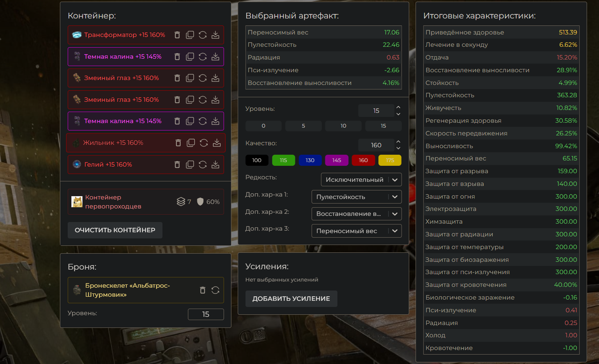Delete the Трансформатор artifact with its trash icon
The width and height of the screenshot is (599, 364).
tap(177, 35)
